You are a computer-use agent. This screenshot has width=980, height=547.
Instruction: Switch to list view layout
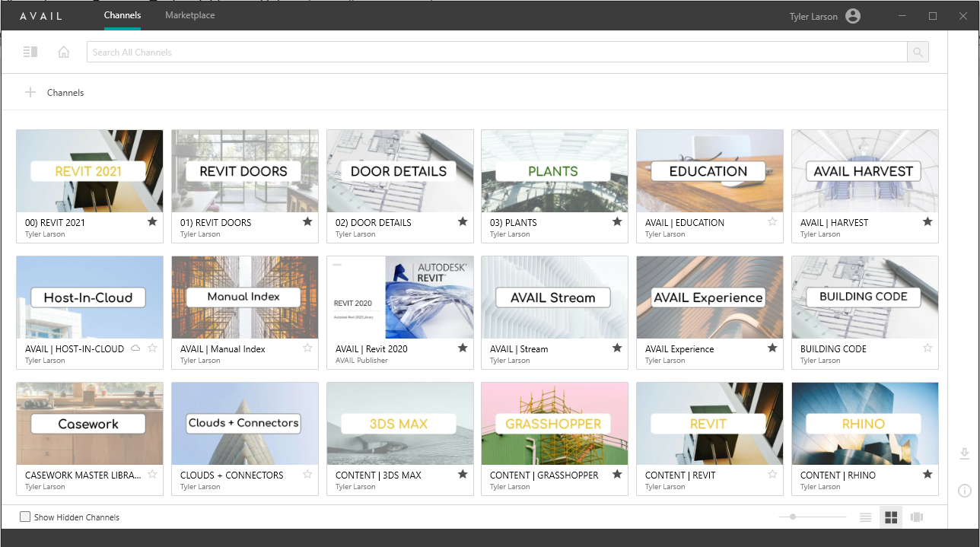pyautogui.click(x=865, y=517)
